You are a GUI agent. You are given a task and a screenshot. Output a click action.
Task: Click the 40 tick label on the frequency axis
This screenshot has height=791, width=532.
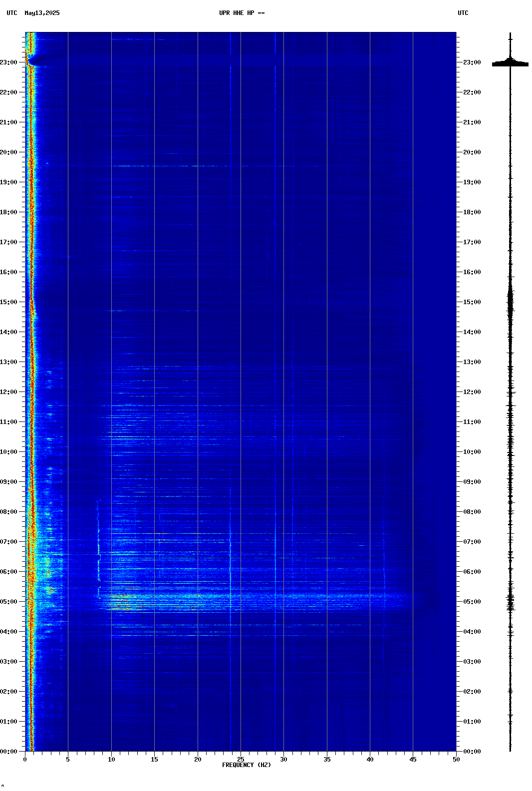[370, 760]
